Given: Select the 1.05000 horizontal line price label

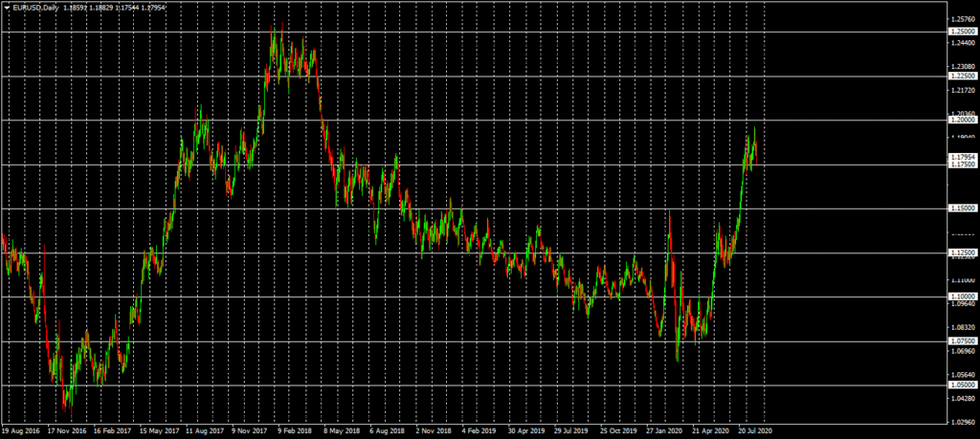Looking at the screenshot, I should click(x=963, y=385).
